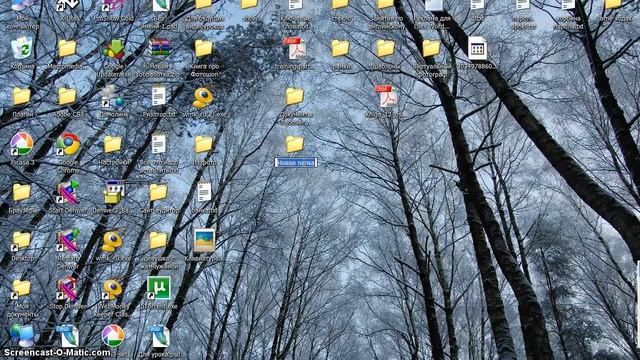Screen dimensions: 640x360
Task: Select the 3034978860 file icon
Action: [477, 48]
